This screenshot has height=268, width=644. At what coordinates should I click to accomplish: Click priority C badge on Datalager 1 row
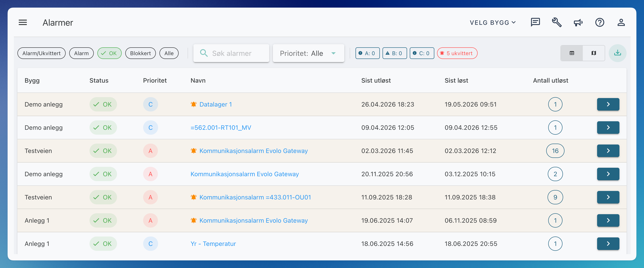(151, 104)
